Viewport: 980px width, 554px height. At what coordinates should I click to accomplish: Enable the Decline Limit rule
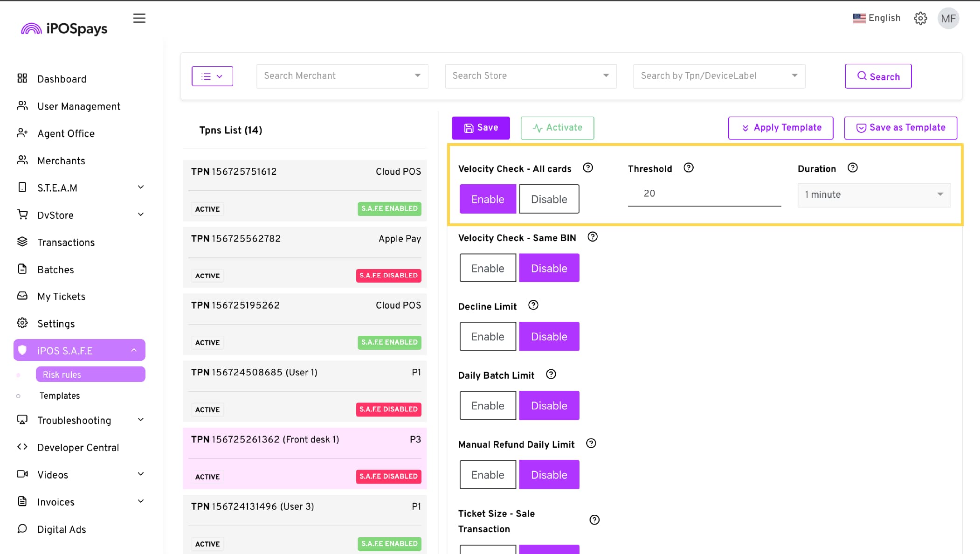tap(488, 337)
